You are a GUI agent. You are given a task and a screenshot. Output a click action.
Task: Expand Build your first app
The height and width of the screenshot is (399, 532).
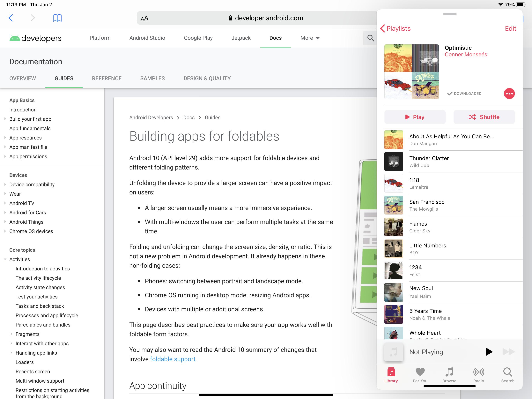coord(5,119)
